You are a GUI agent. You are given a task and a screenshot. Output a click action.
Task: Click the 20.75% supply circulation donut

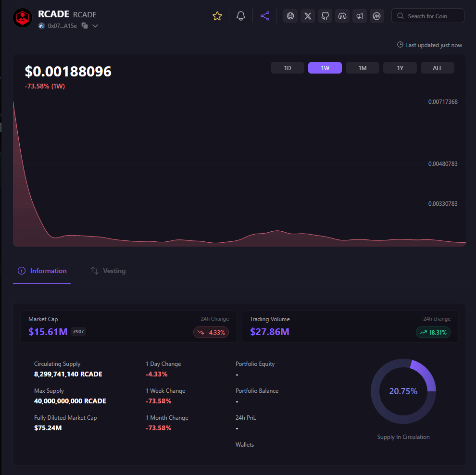pos(403,391)
